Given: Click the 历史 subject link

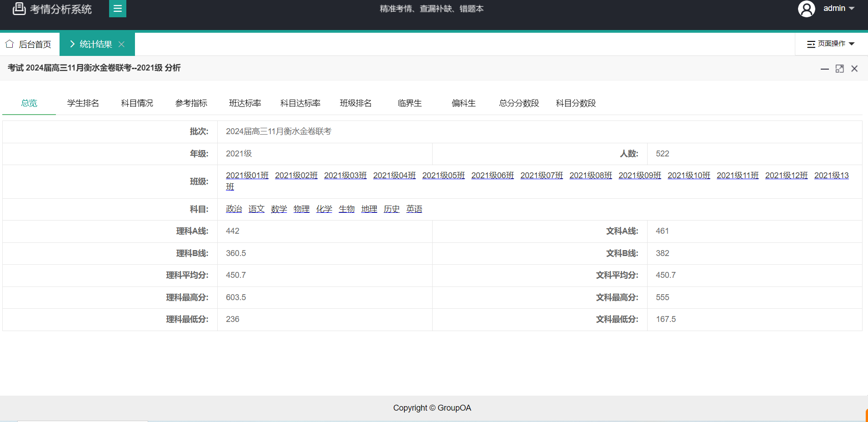Looking at the screenshot, I should pyautogui.click(x=392, y=209).
